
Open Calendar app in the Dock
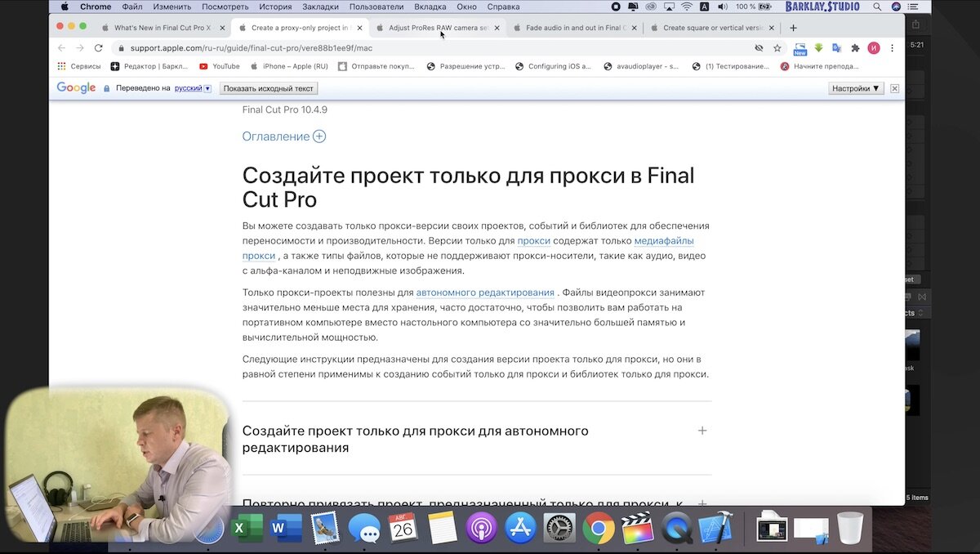pos(403,528)
